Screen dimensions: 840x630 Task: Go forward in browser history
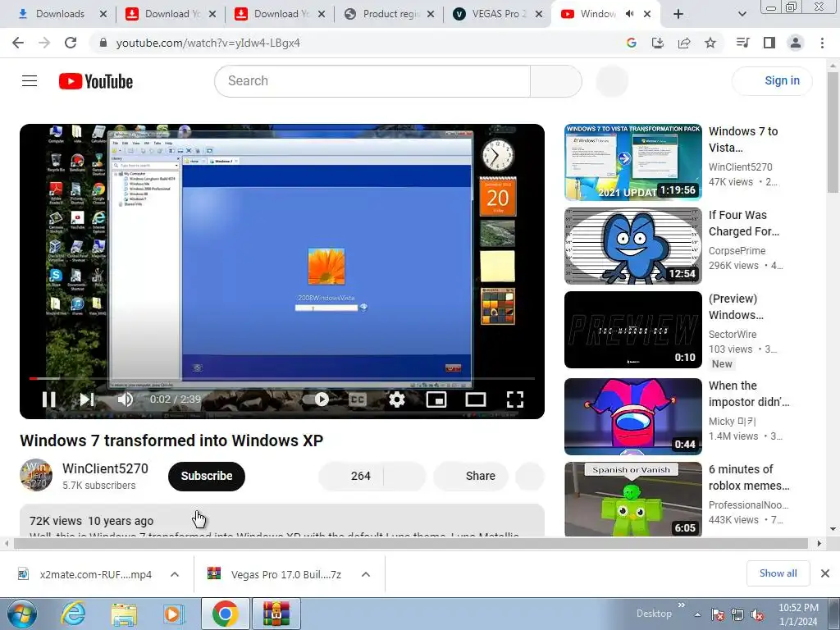tap(44, 43)
